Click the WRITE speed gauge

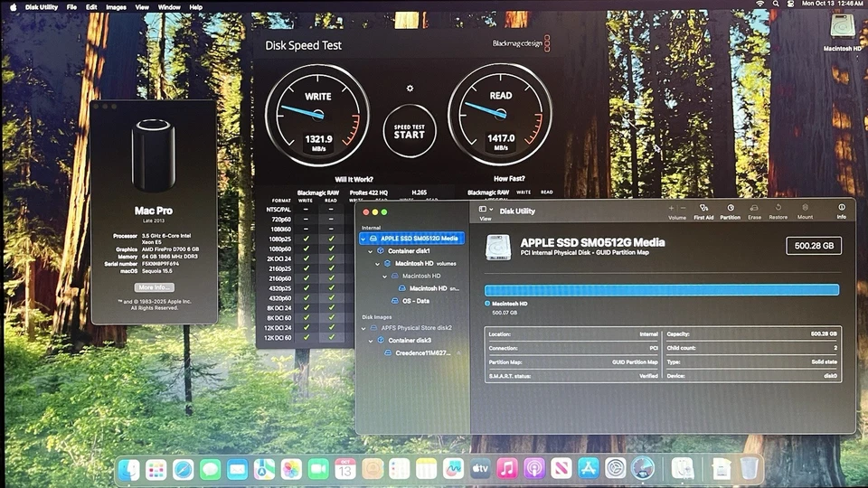tap(317, 115)
